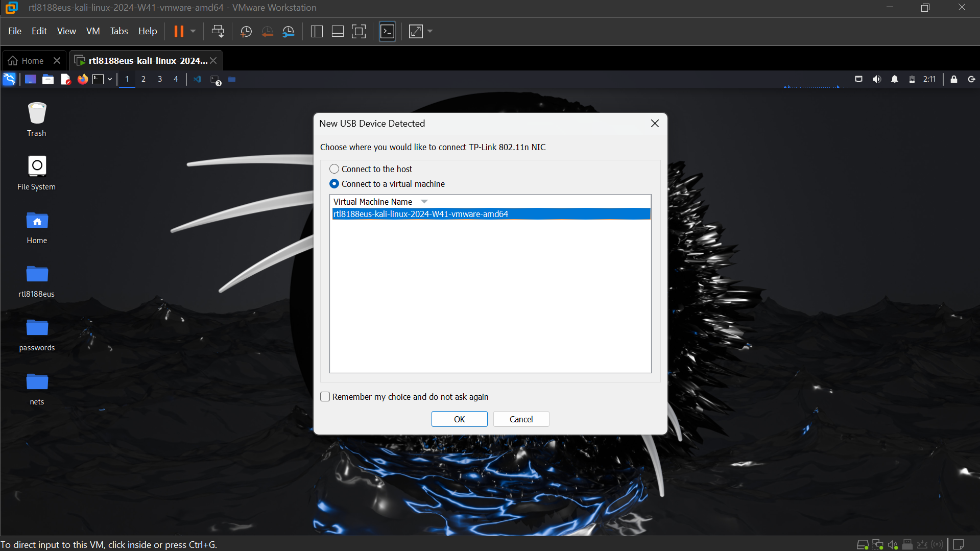Select the File System desktop icon

click(x=37, y=173)
